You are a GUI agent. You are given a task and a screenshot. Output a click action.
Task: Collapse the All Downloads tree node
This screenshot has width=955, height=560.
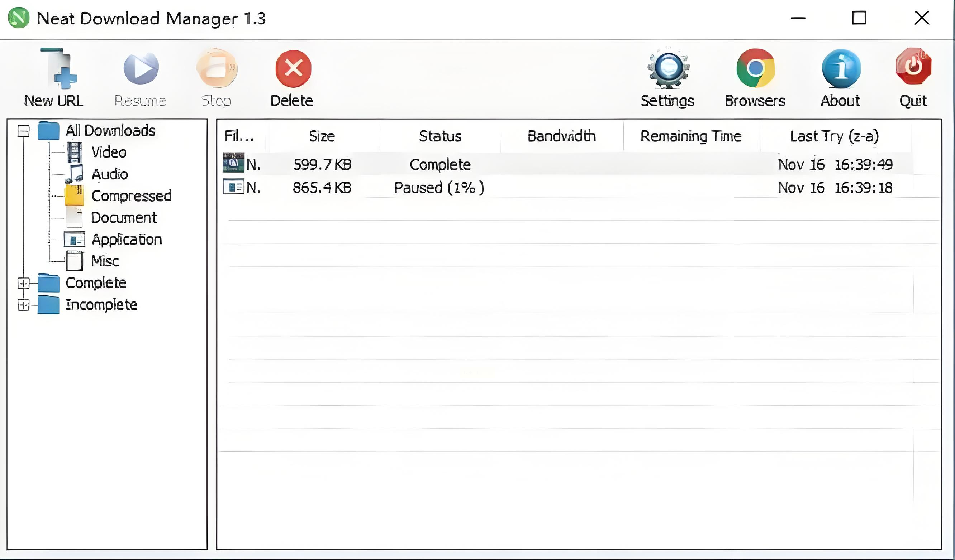[x=24, y=131]
